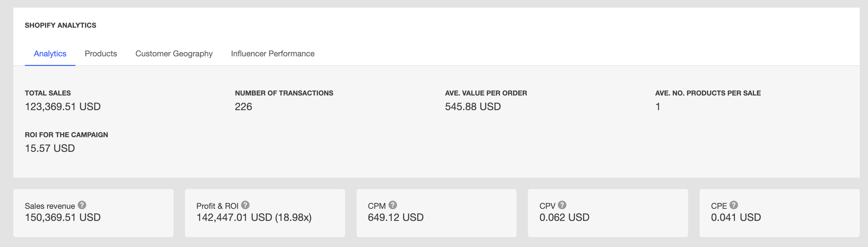Click the Shopify Analytics heading
868x247 pixels.
click(x=60, y=25)
